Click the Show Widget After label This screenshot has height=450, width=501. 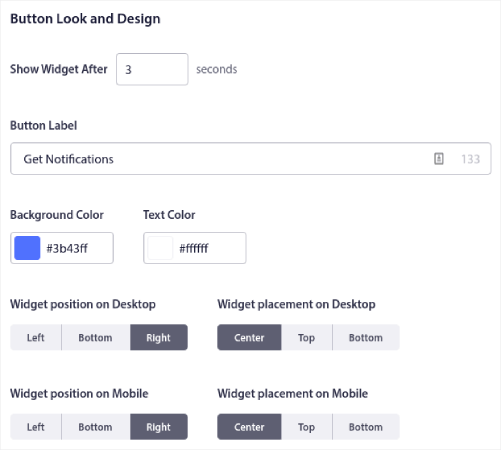tap(59, 69)
